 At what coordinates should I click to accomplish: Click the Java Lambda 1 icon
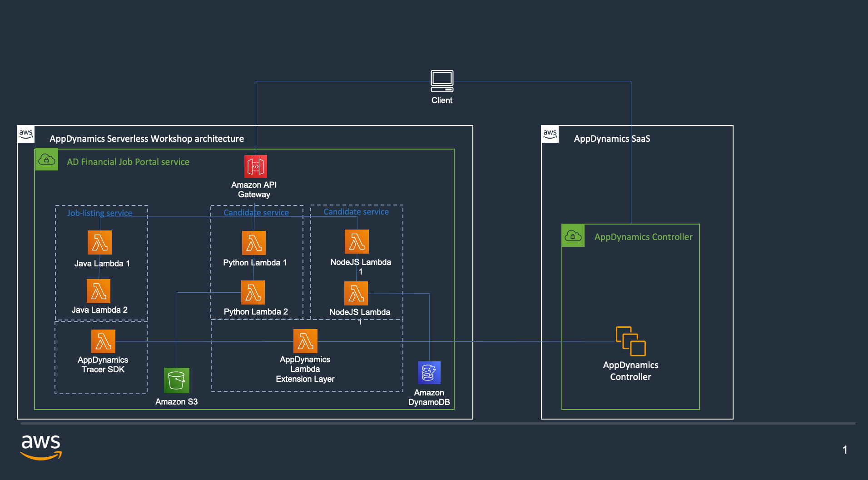[99, 242]
